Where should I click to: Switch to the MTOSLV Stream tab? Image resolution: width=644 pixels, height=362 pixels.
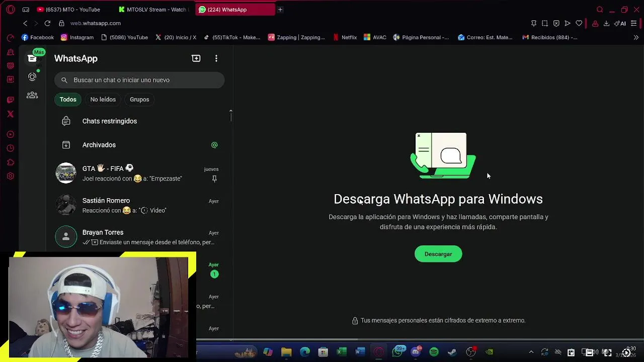(154, 10)
